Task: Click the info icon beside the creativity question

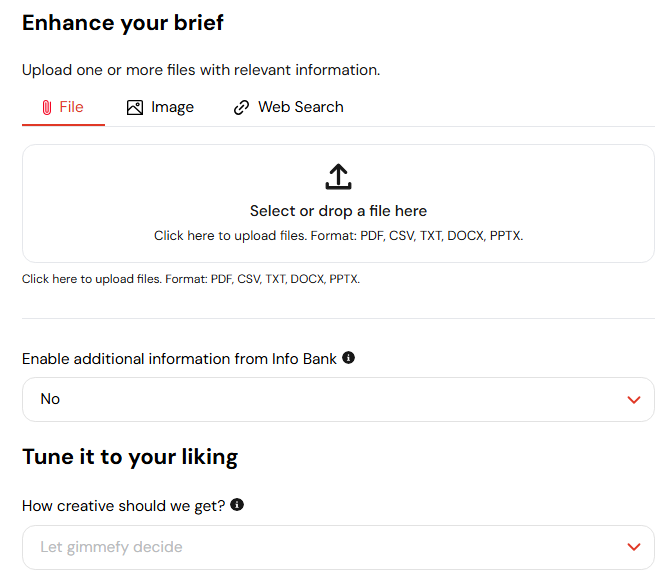Action: [x=237, y=505]
